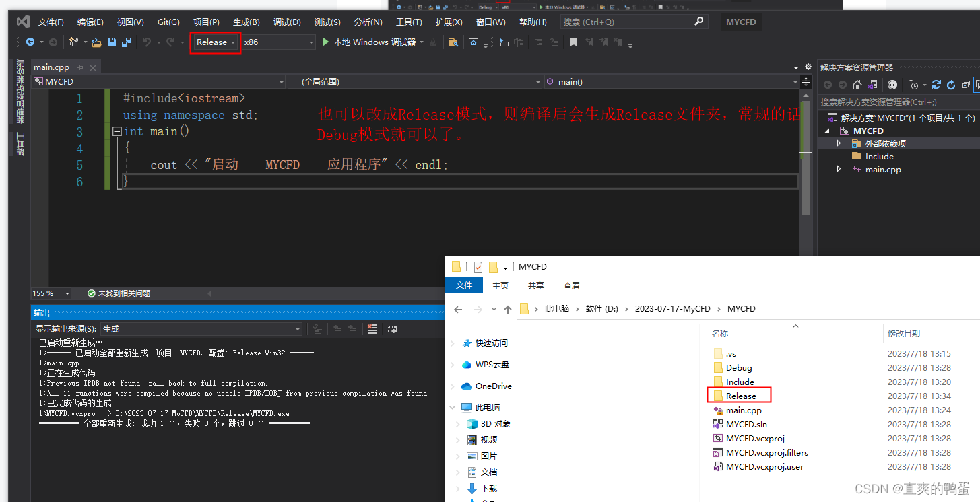Image resolution: width=980 pixels, height=502 pixels.
Task: Click the navigate back arrow in File Explorer
Action: 457,308
